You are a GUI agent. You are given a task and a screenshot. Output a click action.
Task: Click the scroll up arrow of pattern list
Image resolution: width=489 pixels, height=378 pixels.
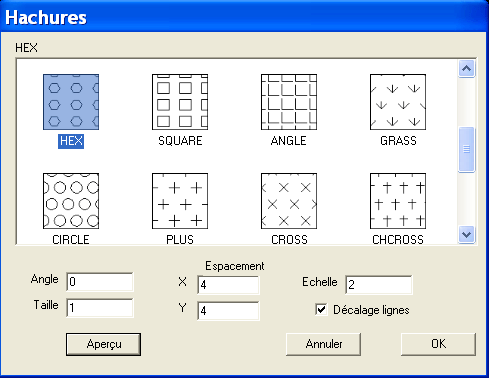(x=466, y=69)
